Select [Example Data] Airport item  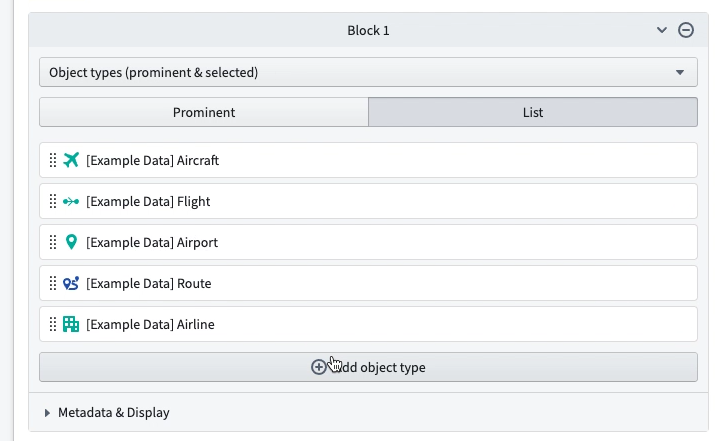click(x=368, y=242)
